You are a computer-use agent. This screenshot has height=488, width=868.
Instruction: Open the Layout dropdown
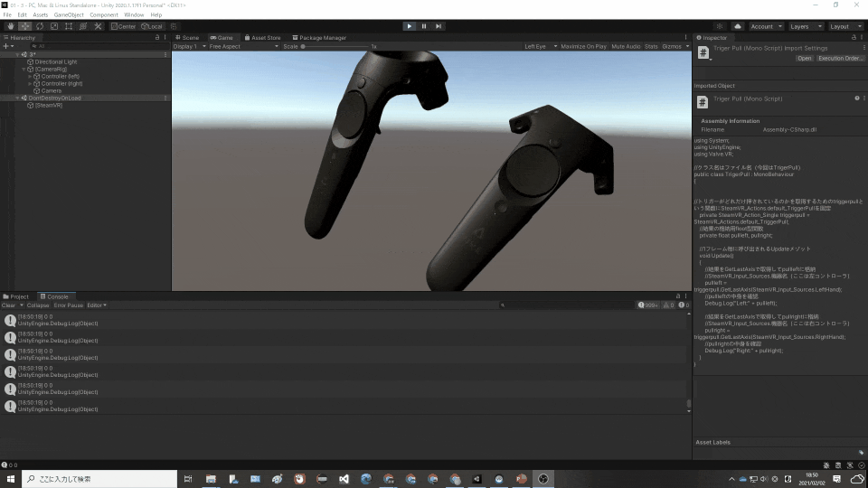pyautogui.click(x=846, y=26)
